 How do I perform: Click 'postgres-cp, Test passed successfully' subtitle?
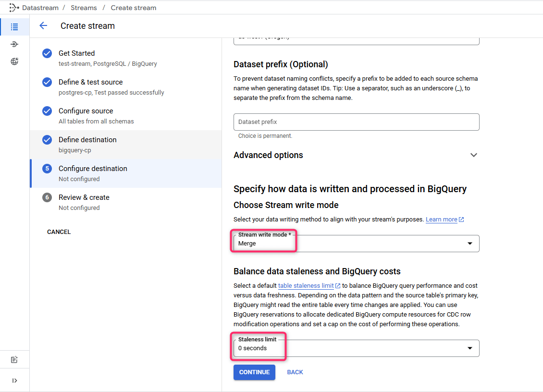(111, 92)
